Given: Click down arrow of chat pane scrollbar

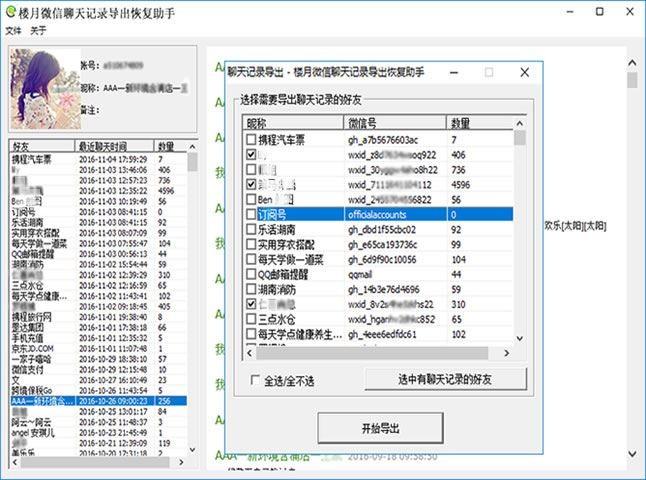Looking at the screenshot, I should [632, 454].
